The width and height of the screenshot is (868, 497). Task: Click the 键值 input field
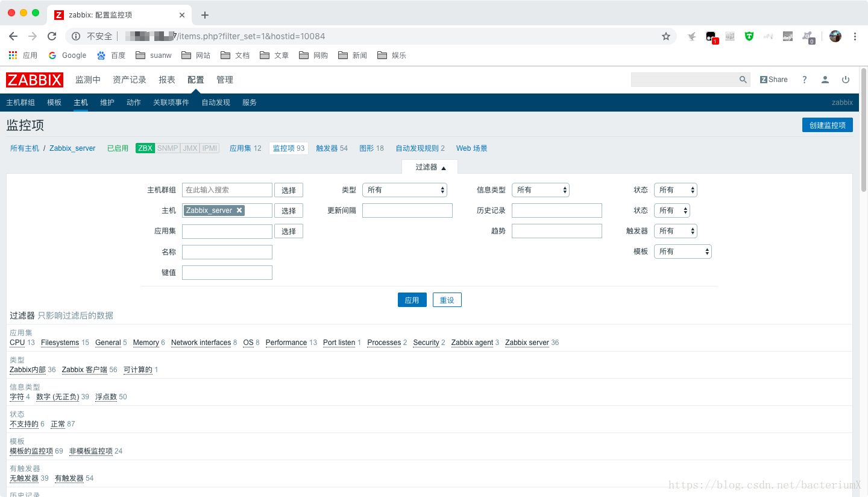[x=227, y=272]
